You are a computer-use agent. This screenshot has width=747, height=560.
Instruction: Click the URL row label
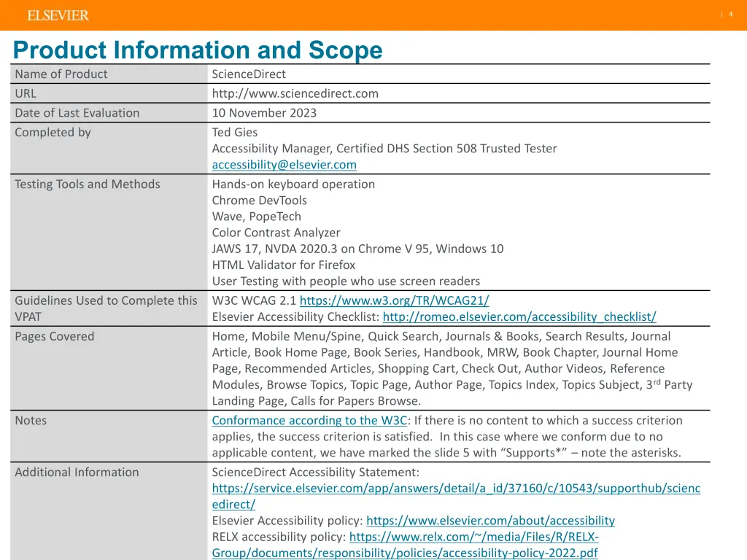pos(26,94)
